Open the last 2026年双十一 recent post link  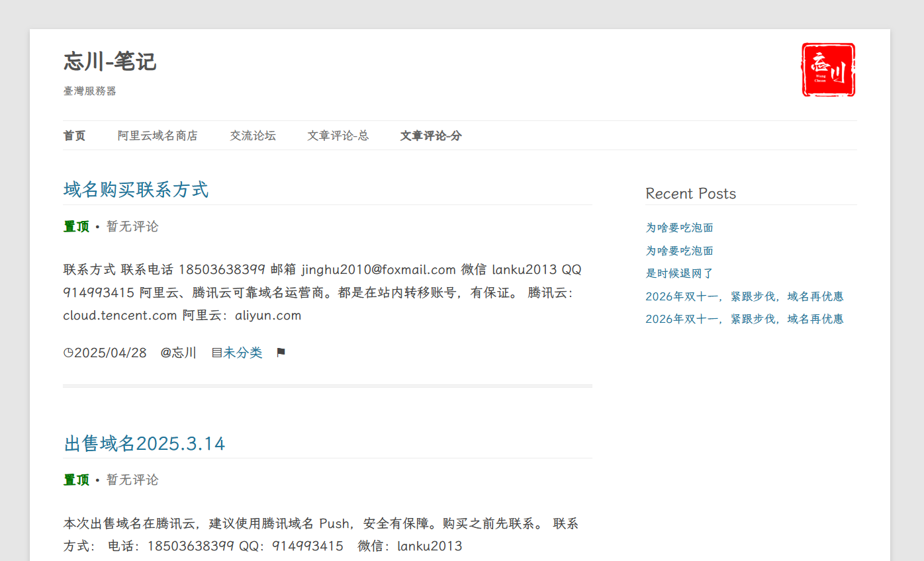click(744, 319)
